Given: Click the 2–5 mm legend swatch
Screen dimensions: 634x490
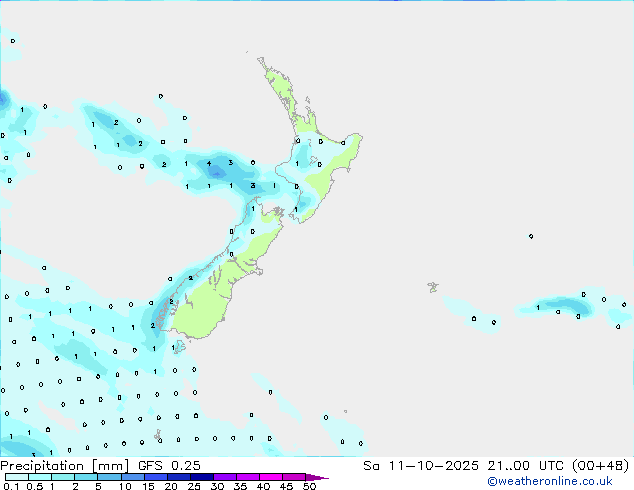Looking at the screenshot, I should click(x=86, y=477).
